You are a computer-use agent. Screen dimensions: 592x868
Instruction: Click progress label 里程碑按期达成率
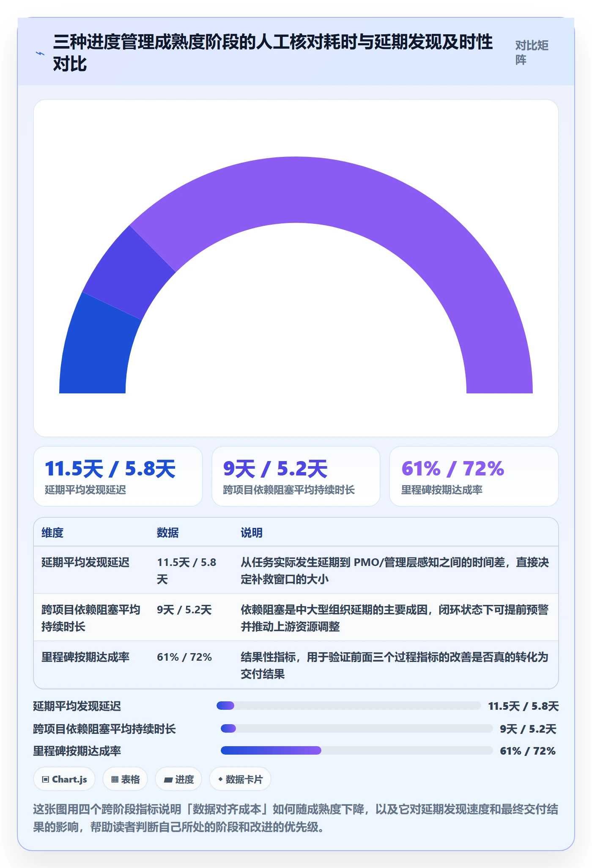pyautogui.click(x=77, y=751)
